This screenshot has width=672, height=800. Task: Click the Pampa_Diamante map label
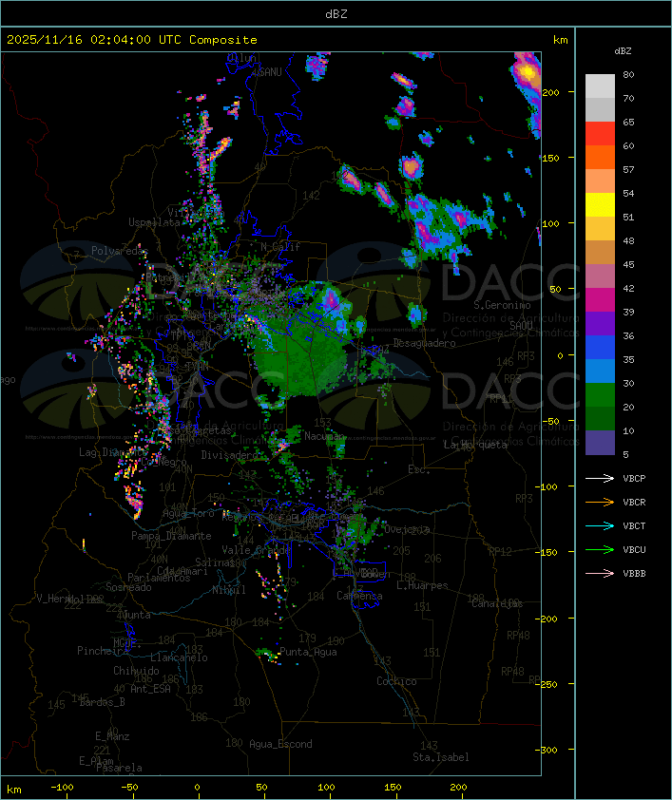171,536
